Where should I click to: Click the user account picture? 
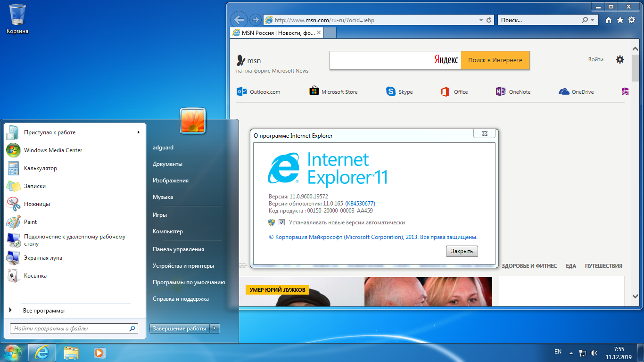(193, 121)
